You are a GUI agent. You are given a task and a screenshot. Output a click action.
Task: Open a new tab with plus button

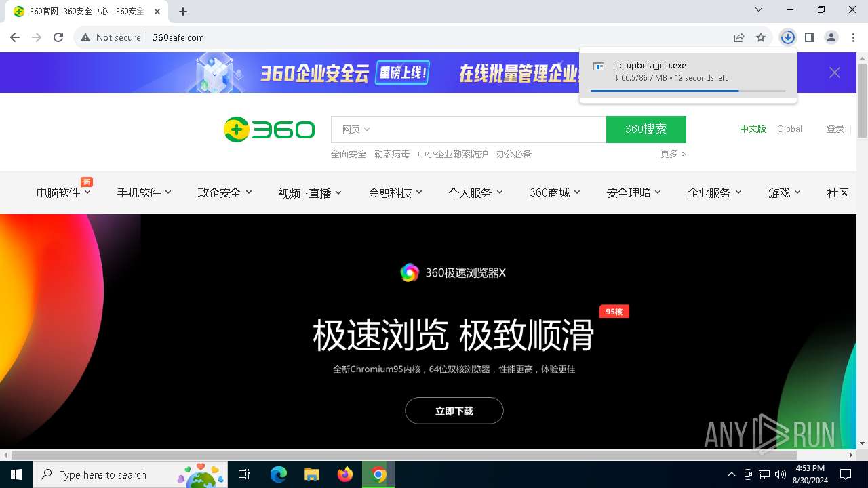coord(183,11)
